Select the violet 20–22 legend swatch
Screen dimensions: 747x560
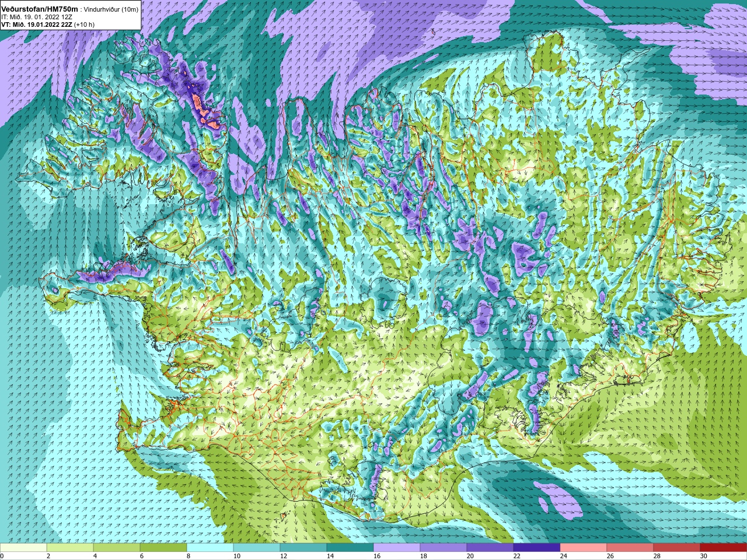[490, 548]
